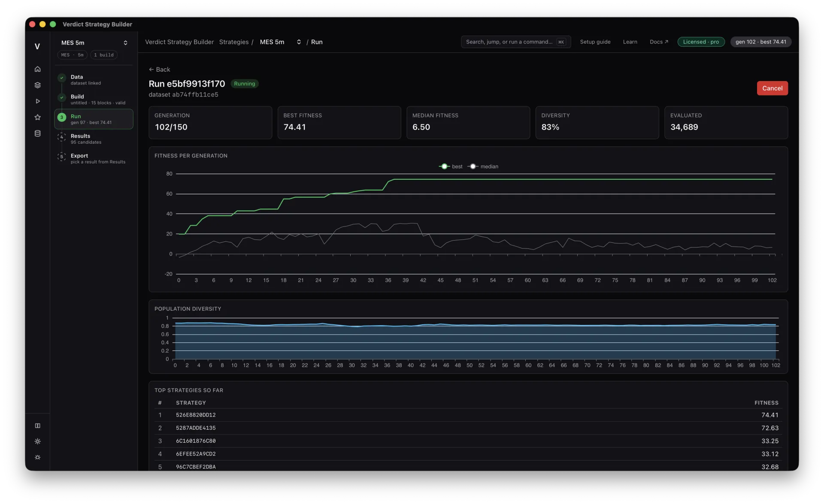Click the Run e5bf9913f170 title

click(187, 84)
